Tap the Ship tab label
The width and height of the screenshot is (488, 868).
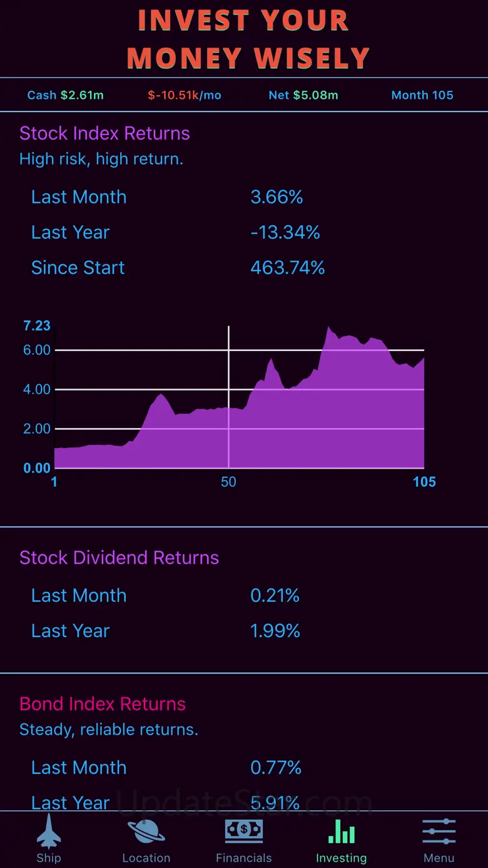(49, 858)
